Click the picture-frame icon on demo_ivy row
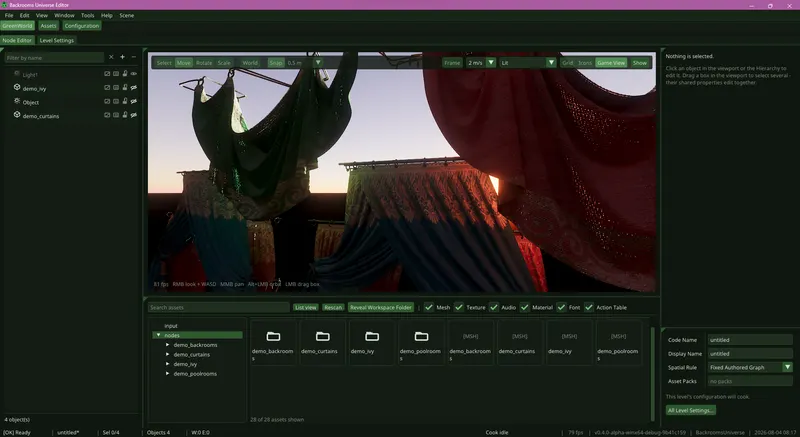800x437 pixels. (x=107, y=88)
